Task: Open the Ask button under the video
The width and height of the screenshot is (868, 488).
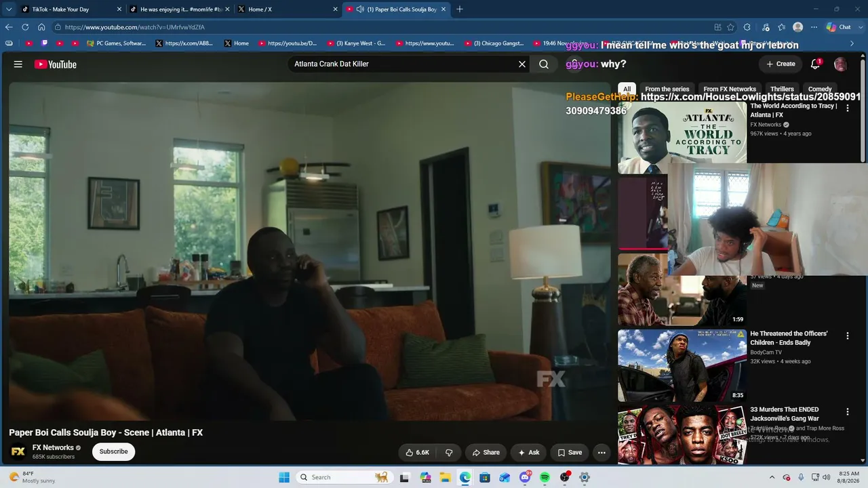Action: coord(529,453)
